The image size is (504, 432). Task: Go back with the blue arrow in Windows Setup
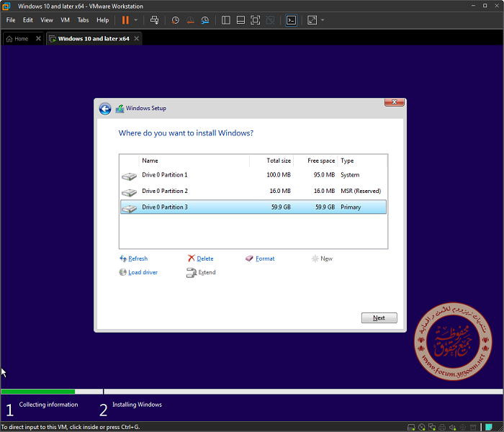[105, 109]
